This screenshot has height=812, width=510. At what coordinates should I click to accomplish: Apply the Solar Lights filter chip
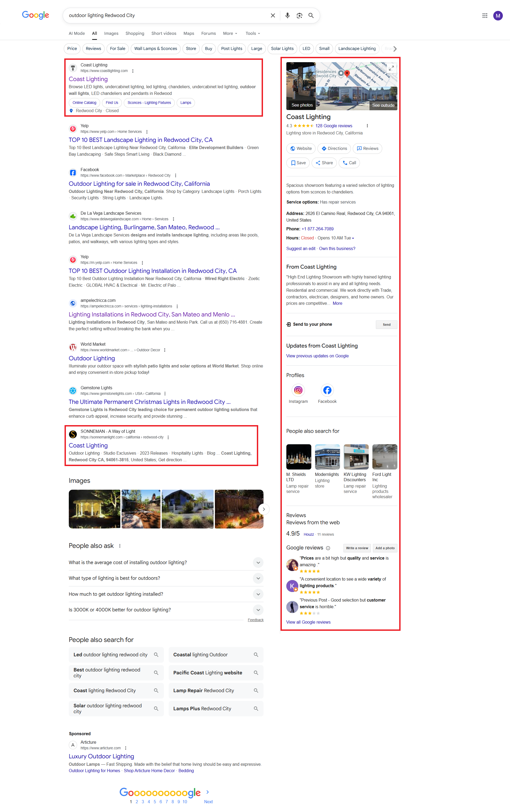[x=282, y=49]
